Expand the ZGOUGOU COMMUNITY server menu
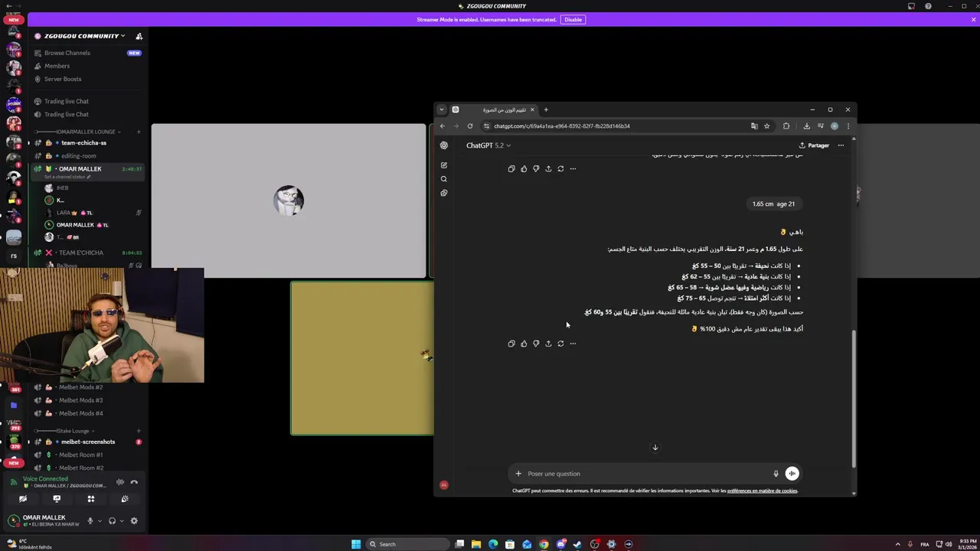This screenshot has width=980, height=551. [x=84, y=36]
